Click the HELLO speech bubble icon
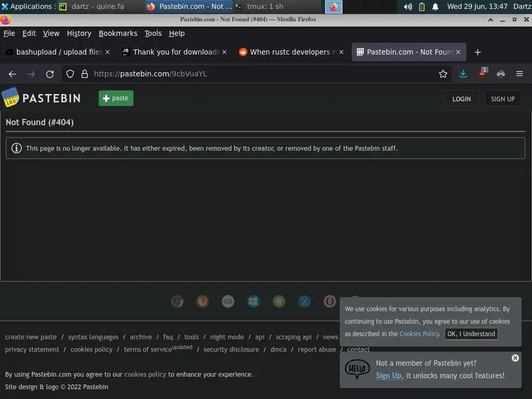The height and width of the screenshot is (399, 532). coord(357,369)
